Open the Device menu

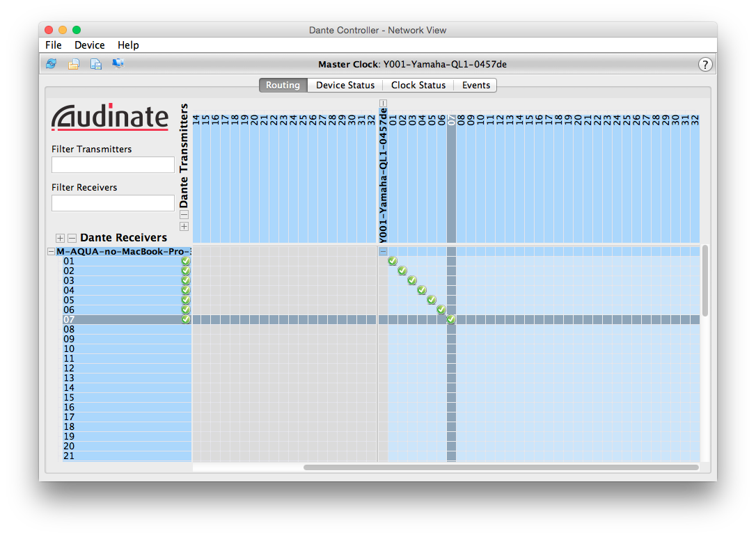click(90, 45)
